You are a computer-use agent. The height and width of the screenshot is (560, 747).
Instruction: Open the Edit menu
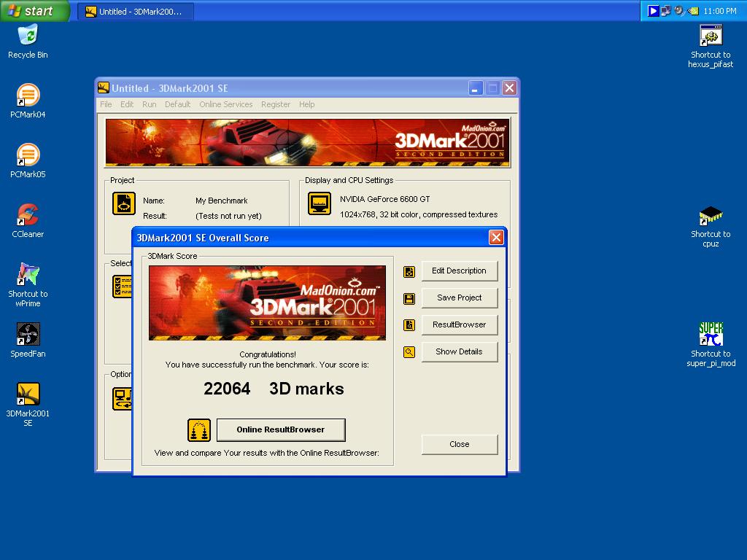[127, 104]
